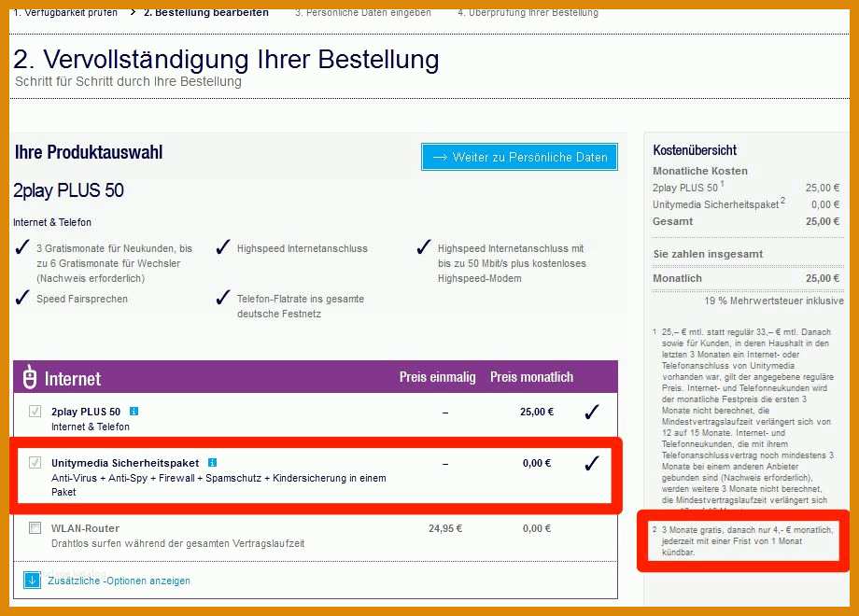Click the blue down-arrow icon for additional options
The height and width of the screenshot is (616, 859).
pyautogui.click(x=33, y=580)
